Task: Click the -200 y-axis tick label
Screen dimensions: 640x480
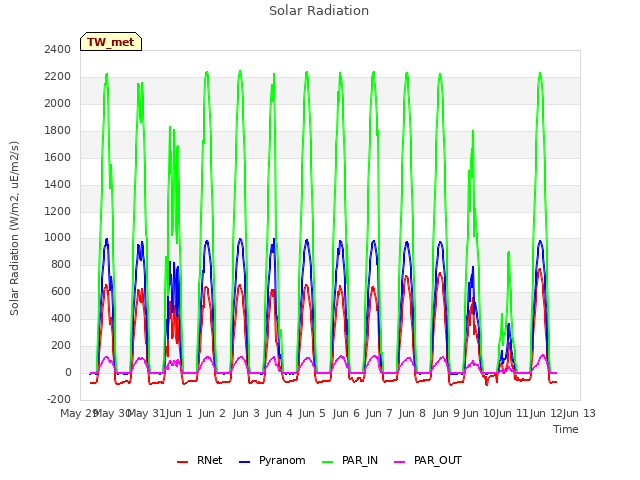Action: coord(59,400)
